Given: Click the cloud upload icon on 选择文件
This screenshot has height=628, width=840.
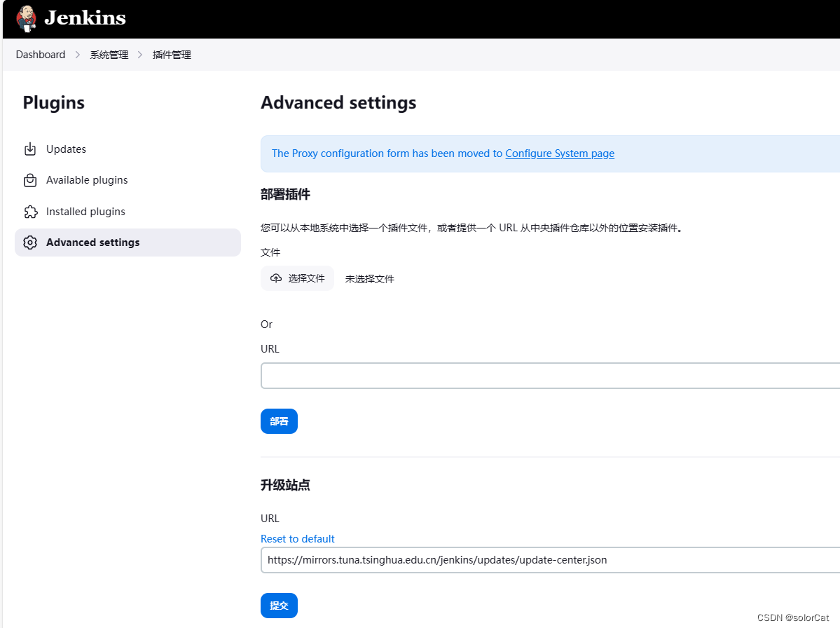Looking at the screenshot, I should click(276, 278).
